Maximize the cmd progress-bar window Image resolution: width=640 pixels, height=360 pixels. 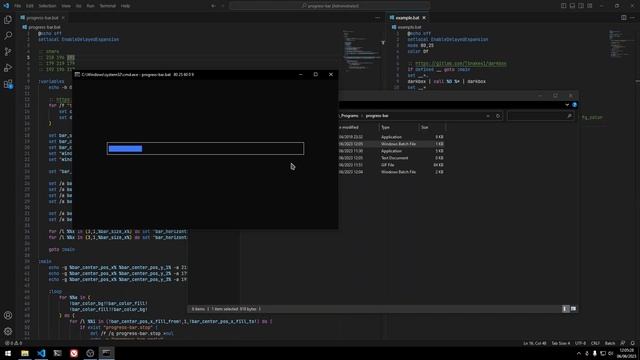click(x=316, y=75)
